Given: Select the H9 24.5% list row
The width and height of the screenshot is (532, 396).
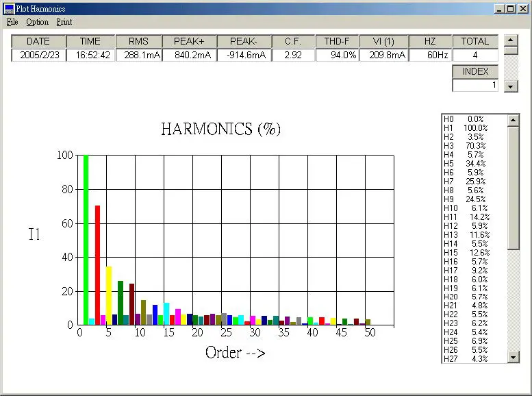Looking at the screenshot, I should pos(474,199).
